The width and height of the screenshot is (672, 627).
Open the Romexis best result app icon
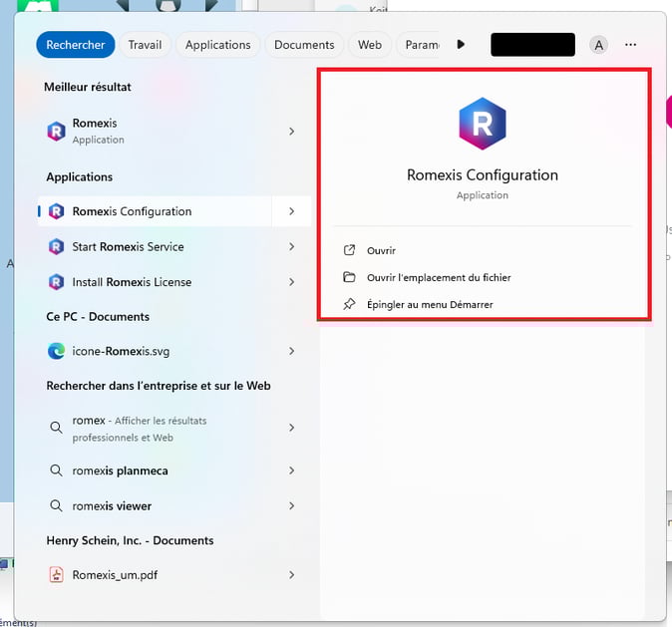(x=56, y=131)
